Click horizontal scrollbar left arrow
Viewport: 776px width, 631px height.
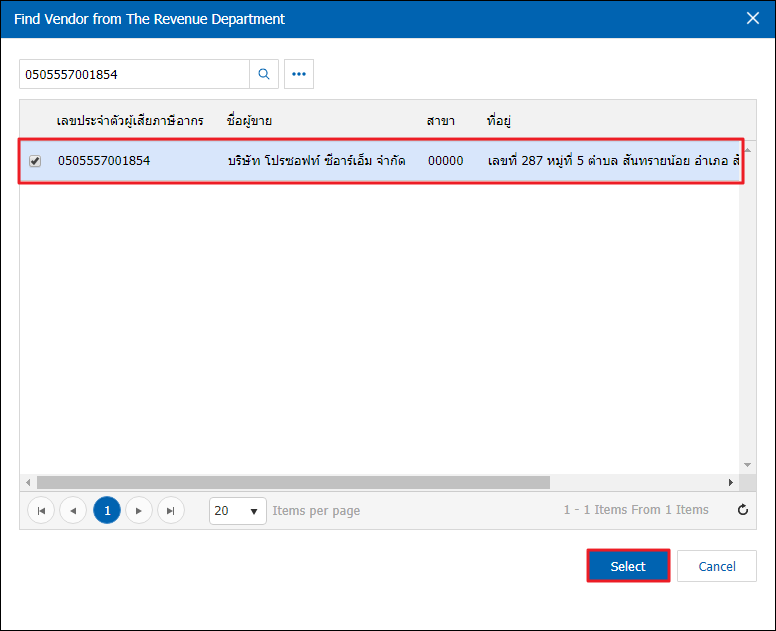coord(28,482)
